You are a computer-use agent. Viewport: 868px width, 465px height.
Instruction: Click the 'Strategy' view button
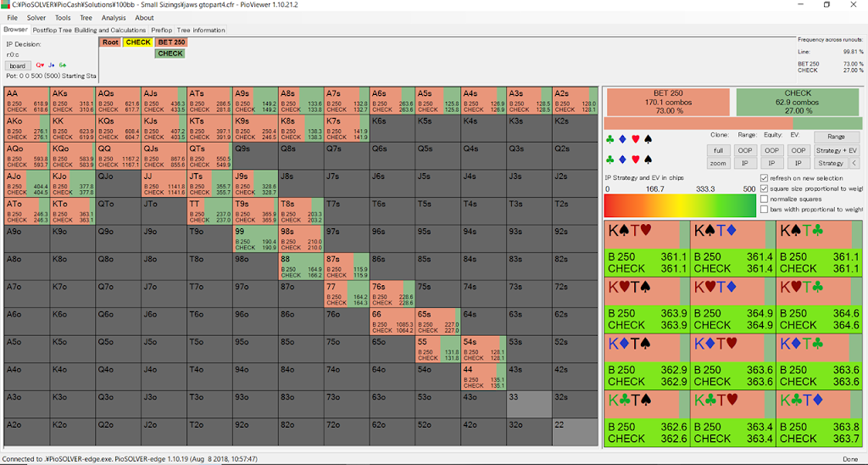click(x=831, y=163)
